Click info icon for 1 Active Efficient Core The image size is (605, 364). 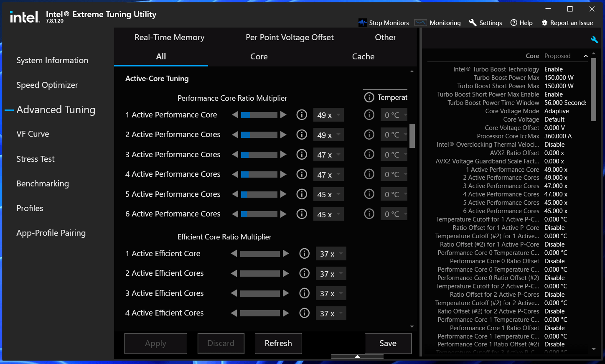click(305, 253)
